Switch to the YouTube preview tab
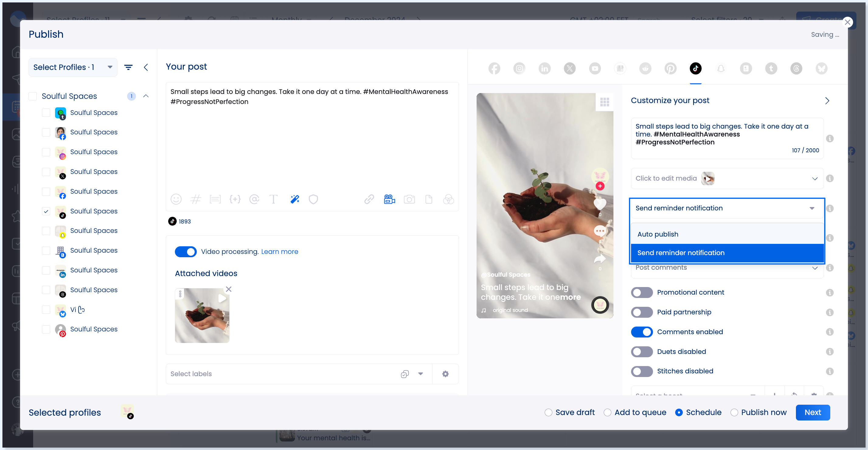 click(x=595, y=68)
